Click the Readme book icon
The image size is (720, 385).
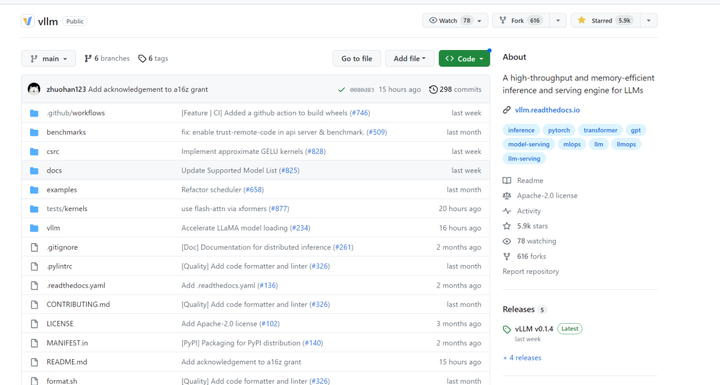(506, 181)
